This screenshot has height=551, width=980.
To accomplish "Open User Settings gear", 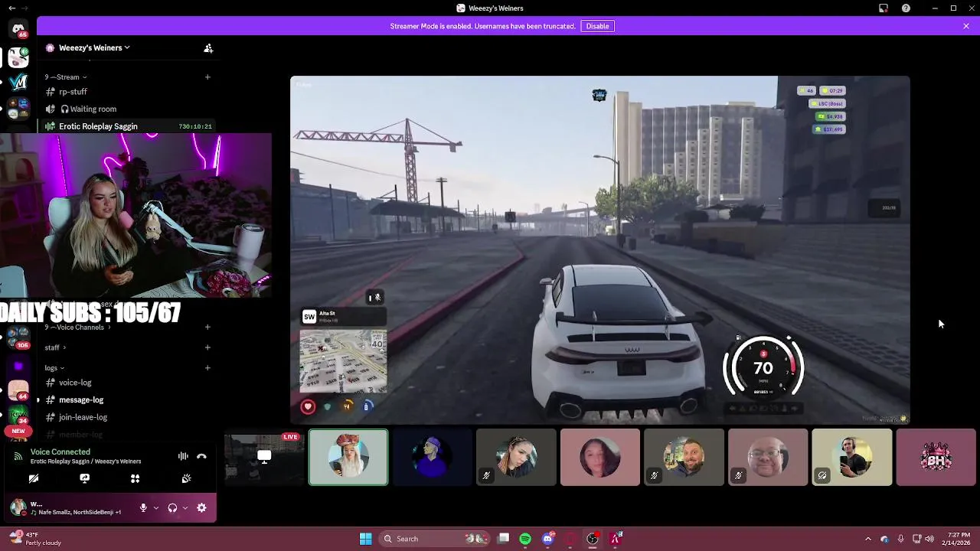I will coord(201,507).
